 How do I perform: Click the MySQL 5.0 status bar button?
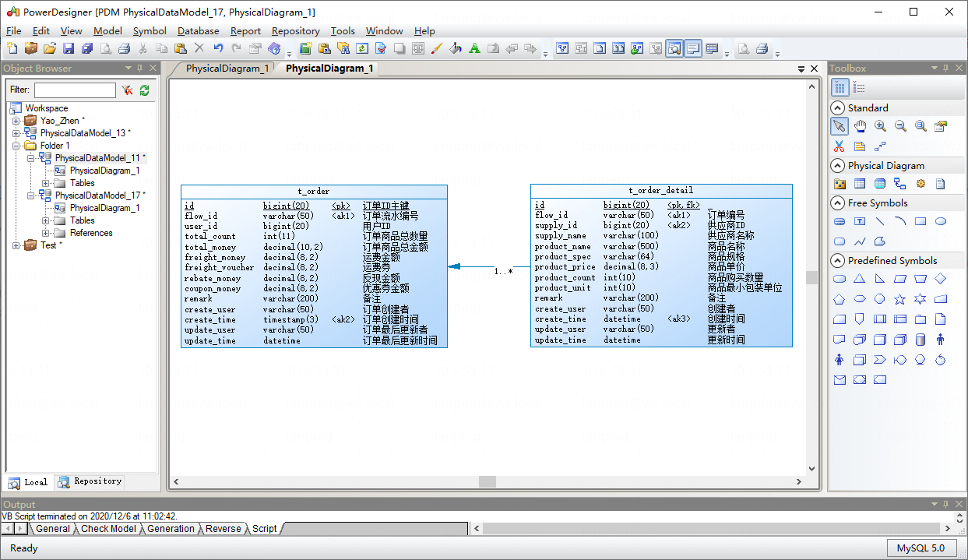923,548
